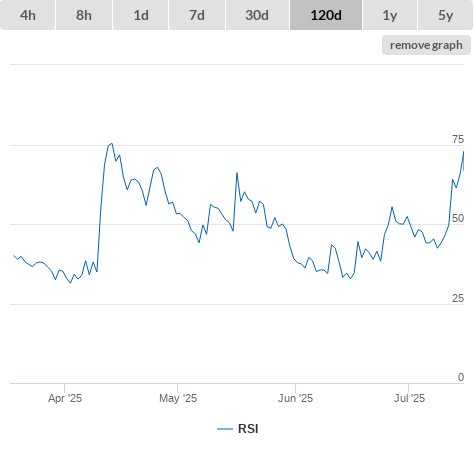Show the 1y time range
Screen dimensions: 474x455
click(390, 15)
